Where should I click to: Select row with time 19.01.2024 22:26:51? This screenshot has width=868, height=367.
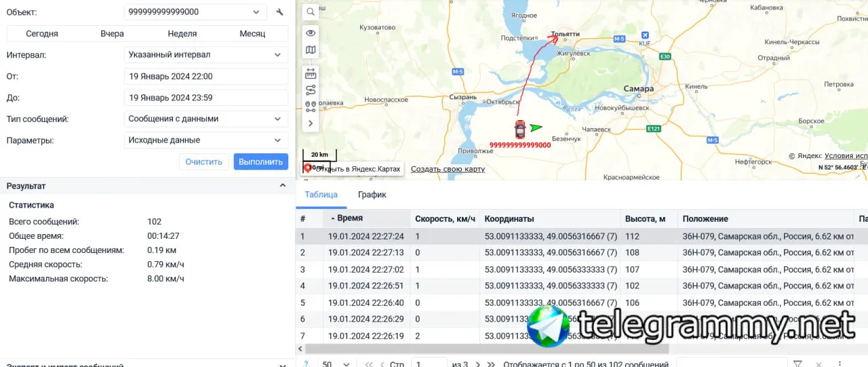(582, 286)
